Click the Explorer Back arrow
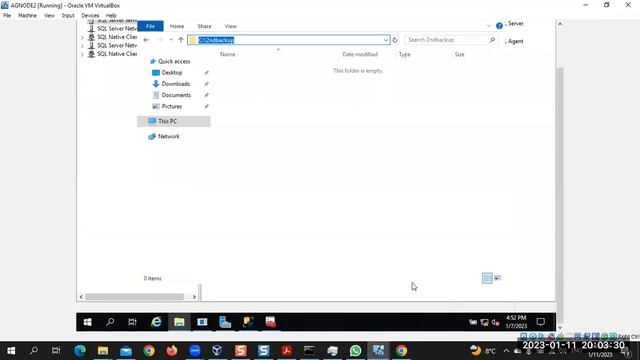The width and height of the screenshot is (640, 360). (x=146, y=40)
